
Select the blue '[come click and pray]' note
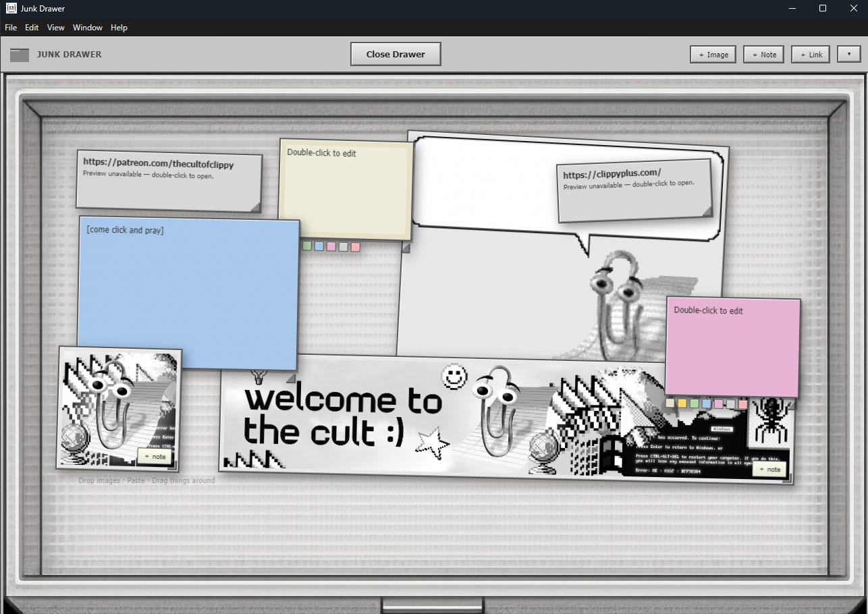188,294
